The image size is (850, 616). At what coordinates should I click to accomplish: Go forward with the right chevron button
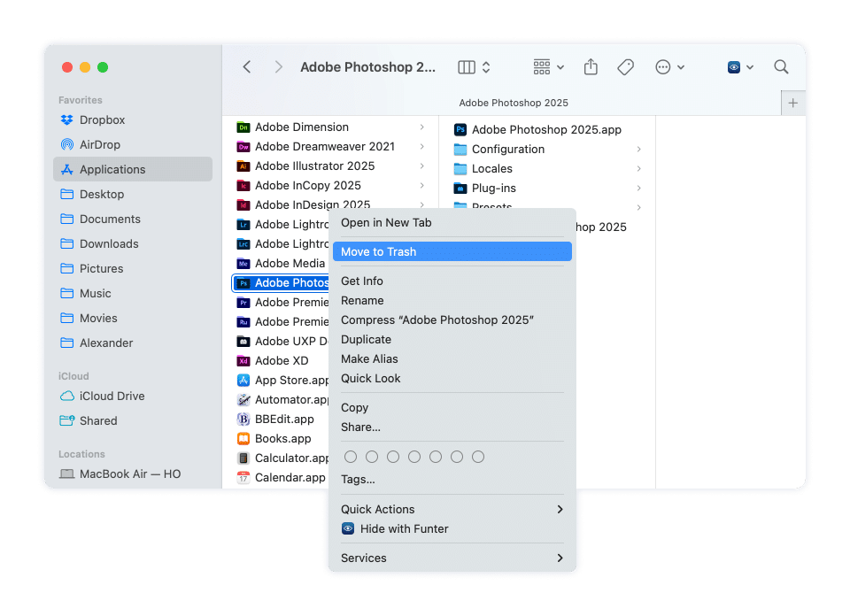278,67
